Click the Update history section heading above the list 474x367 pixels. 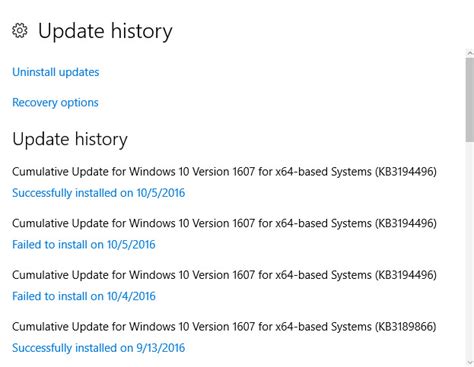point(70,139)
